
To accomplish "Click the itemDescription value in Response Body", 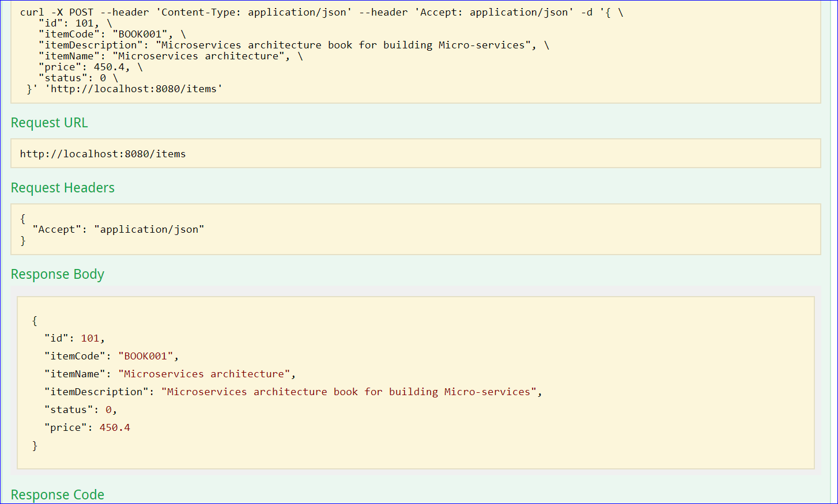I will click(x=349, y=392).
